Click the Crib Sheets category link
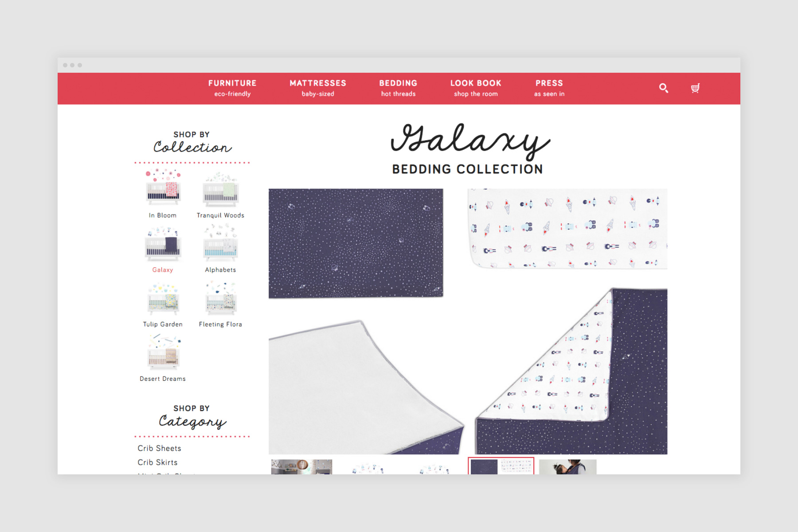The image size is (798, 532). click(159, 448)
